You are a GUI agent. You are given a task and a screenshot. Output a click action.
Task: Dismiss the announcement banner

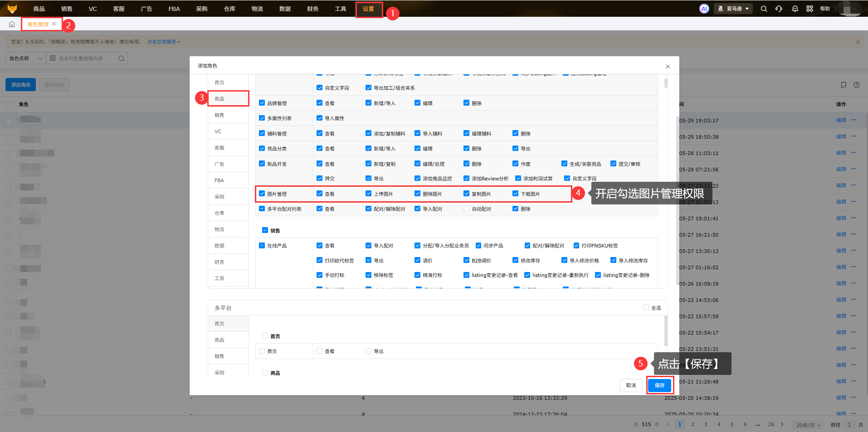point(858,42)
